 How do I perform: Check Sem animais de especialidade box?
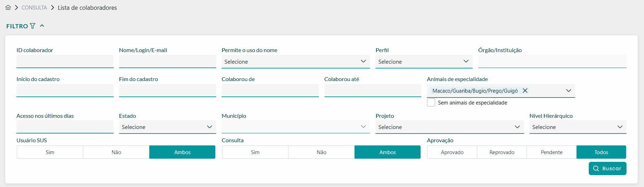[x=431, y=102]
